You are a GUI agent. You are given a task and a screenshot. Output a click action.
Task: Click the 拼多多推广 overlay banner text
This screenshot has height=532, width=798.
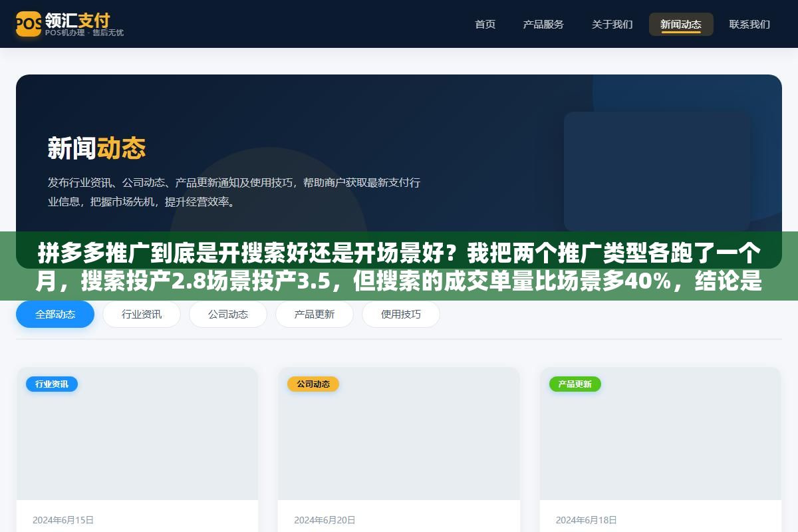pos(399,267)
